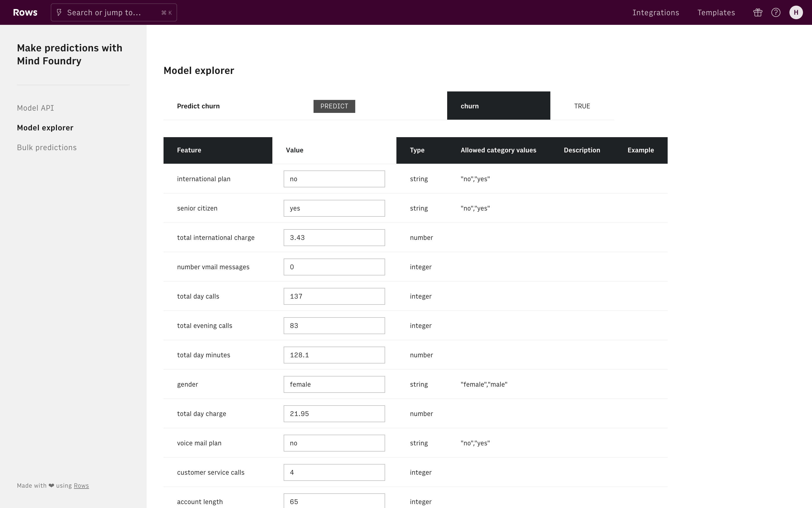Go to the Model API page
The image size is (812, 508).
[36, 108]
